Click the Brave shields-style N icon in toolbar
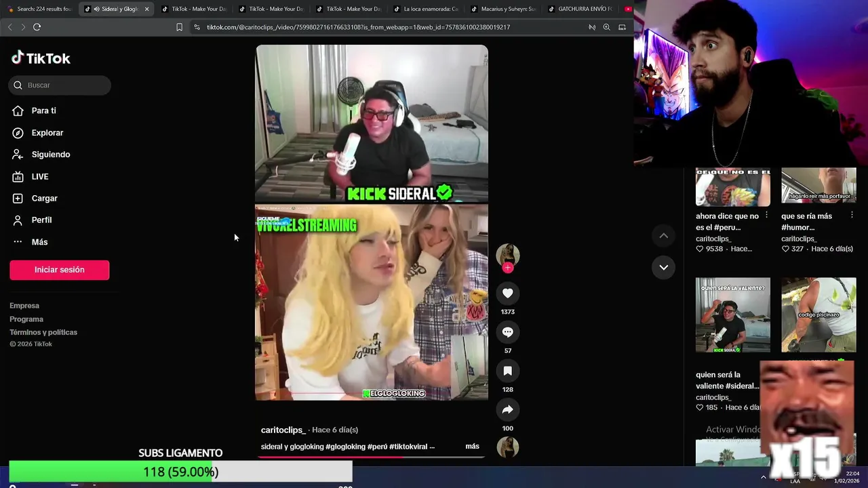Viewport: 868px width, 488px height. [592, 27]
